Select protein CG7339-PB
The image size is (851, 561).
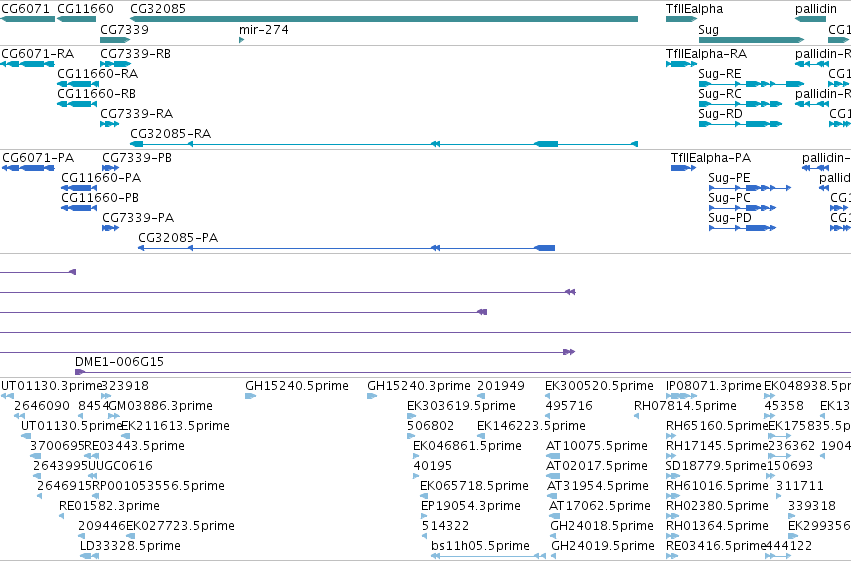[x=137, y=158]
